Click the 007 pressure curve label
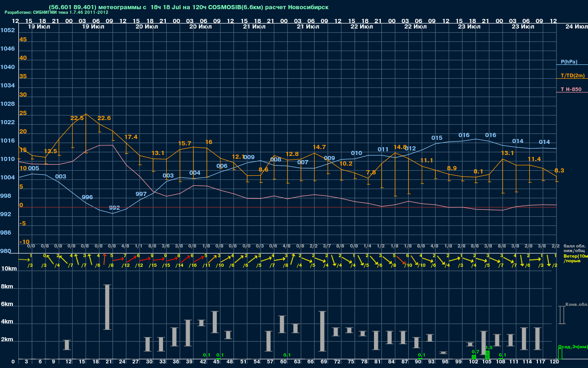Image resolution: width=588 pixels, height=368 pixels. pos(303,162)
